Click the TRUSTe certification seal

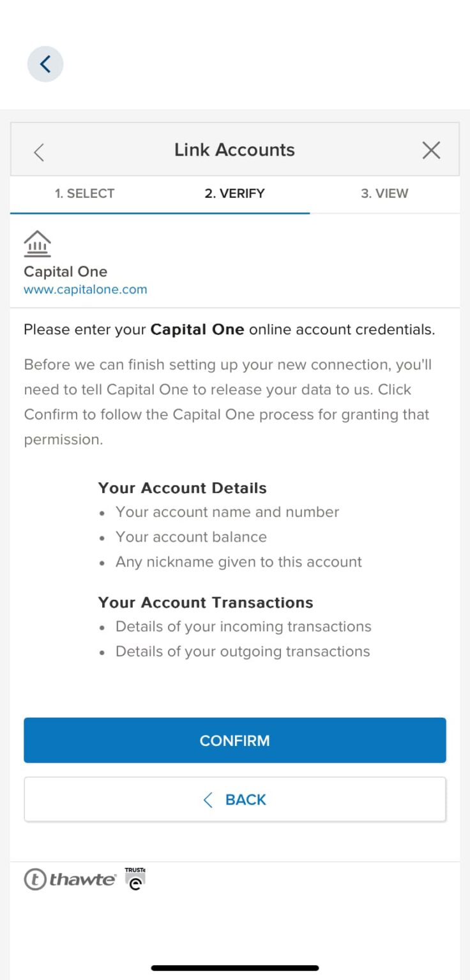point(134,878)
